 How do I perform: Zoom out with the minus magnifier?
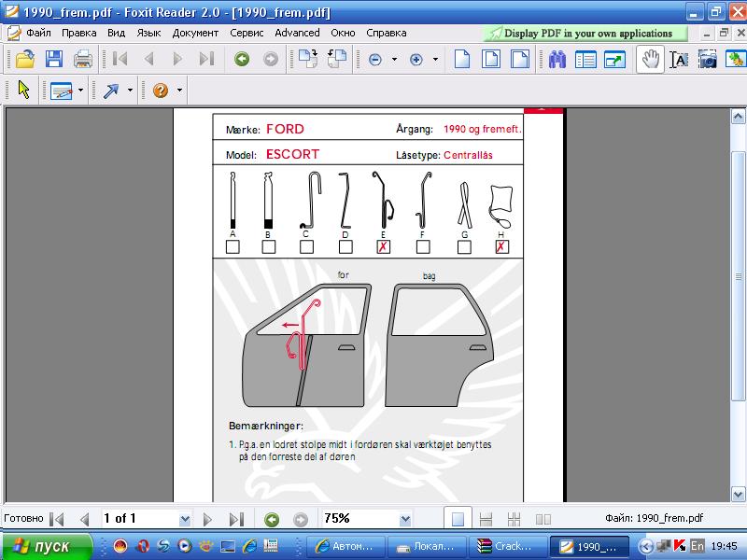click(375, 60)
